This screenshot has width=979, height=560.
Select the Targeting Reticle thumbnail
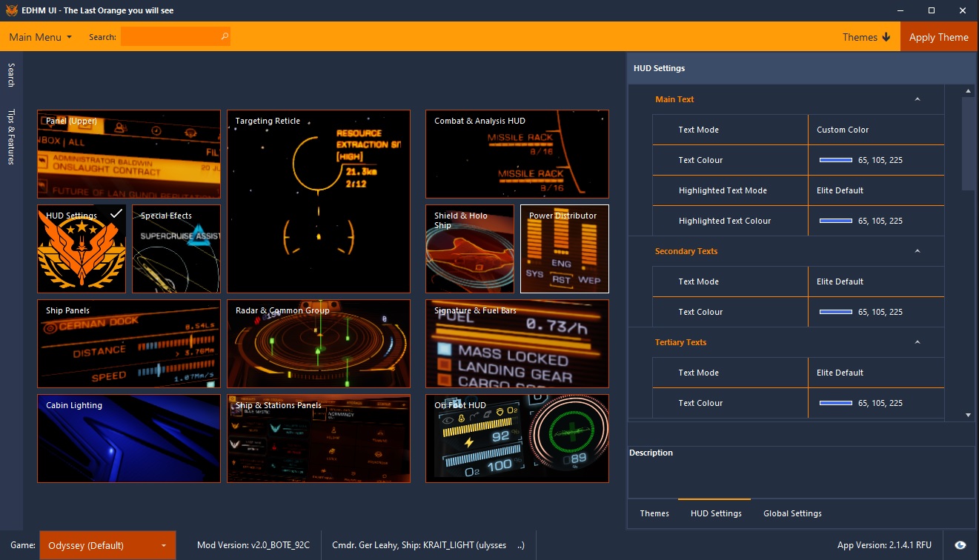[319, 201]
